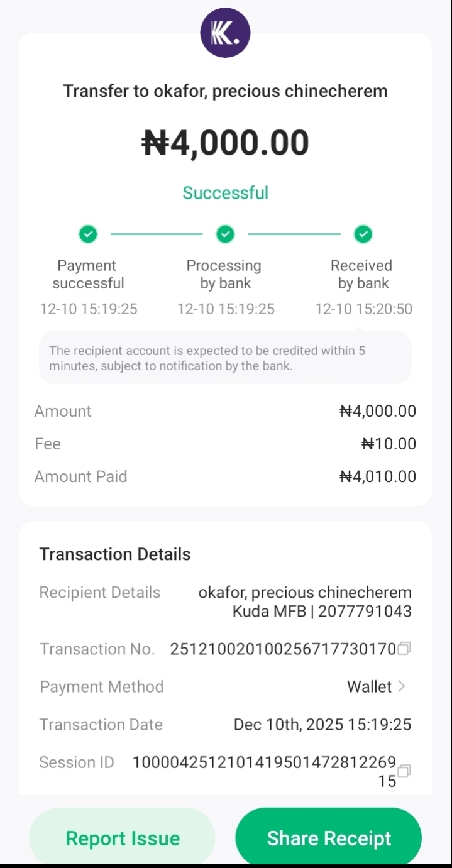Click the recipient credit notice message

pyautogui.click(x=225, y=358)
